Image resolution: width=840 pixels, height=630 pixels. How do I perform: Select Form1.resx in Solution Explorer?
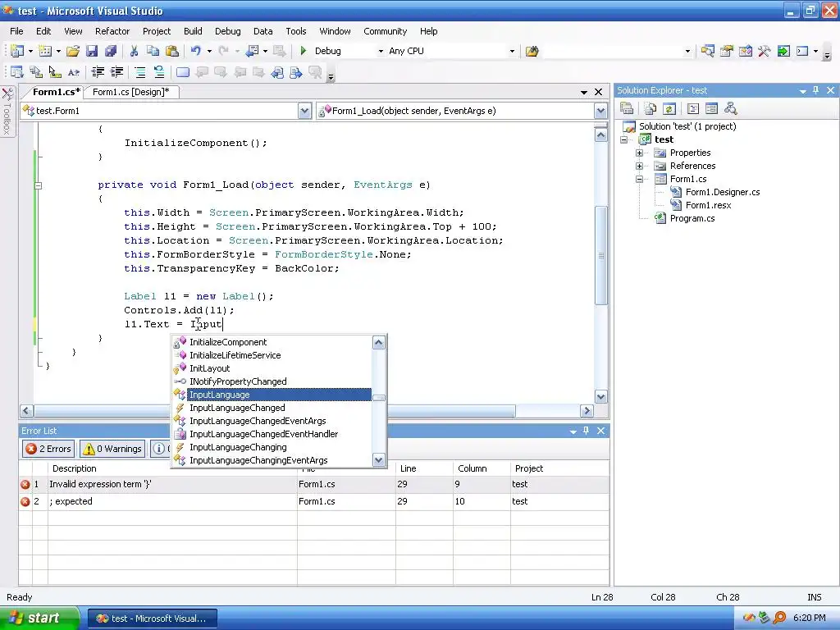point(708,205)
